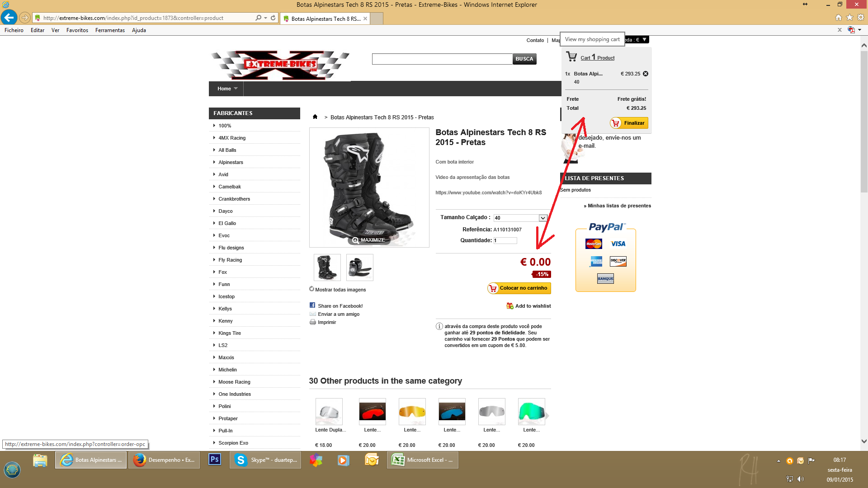Click Finalizar checkout button
The width and height of the screenshot is (868, 488).
pos(629,123)
